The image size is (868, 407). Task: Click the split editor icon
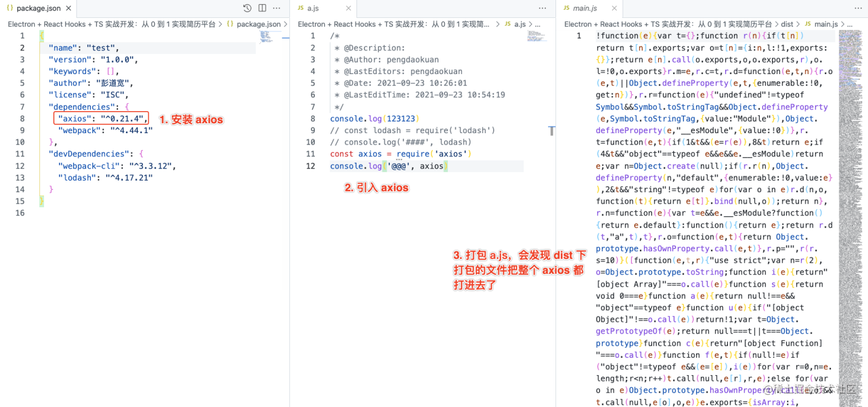pos(262,8)
